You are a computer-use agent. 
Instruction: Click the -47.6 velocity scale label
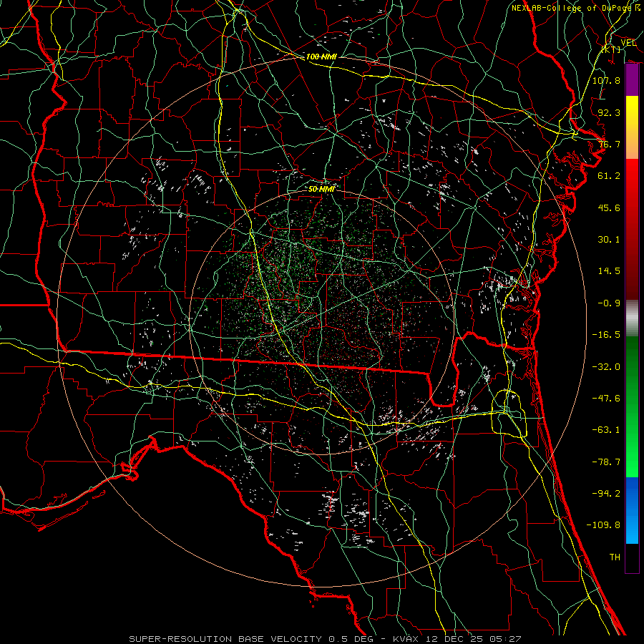[606, 399]
